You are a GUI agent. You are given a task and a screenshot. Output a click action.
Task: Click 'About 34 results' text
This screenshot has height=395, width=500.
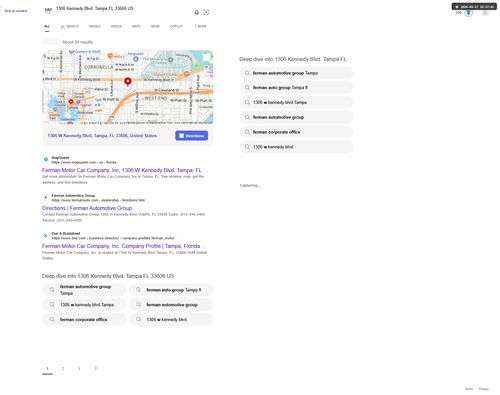coord(77,42)
